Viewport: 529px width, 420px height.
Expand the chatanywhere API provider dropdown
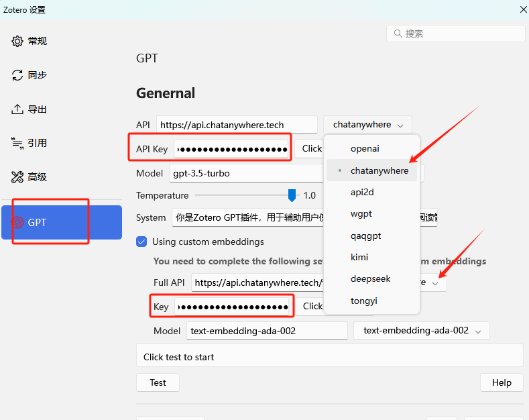[367, 125]
